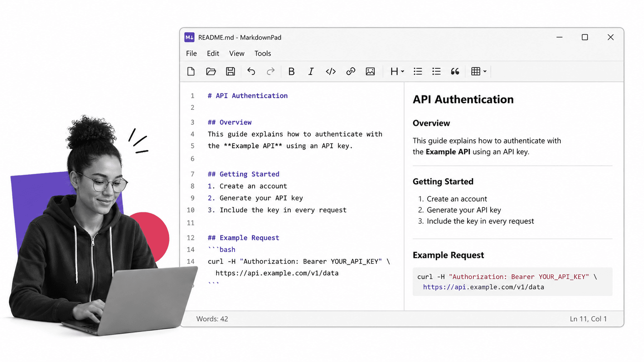Undo the last edit

(x=251, y=72)
